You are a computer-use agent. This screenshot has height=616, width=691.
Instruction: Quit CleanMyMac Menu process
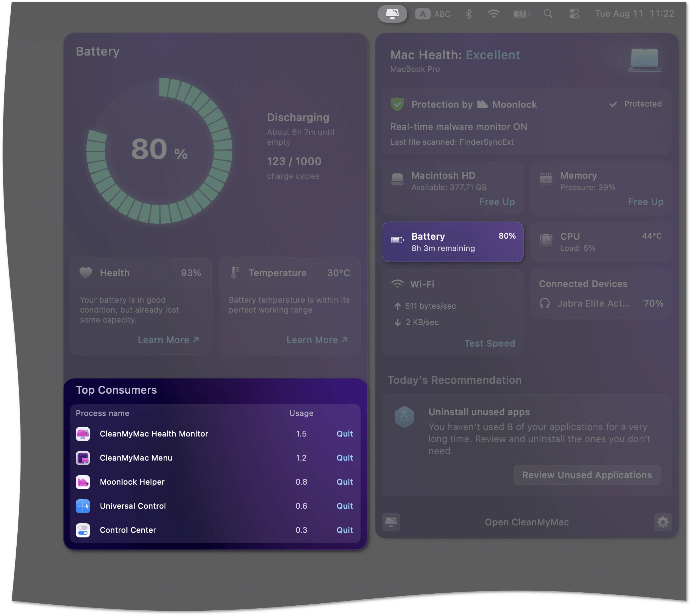345,458
